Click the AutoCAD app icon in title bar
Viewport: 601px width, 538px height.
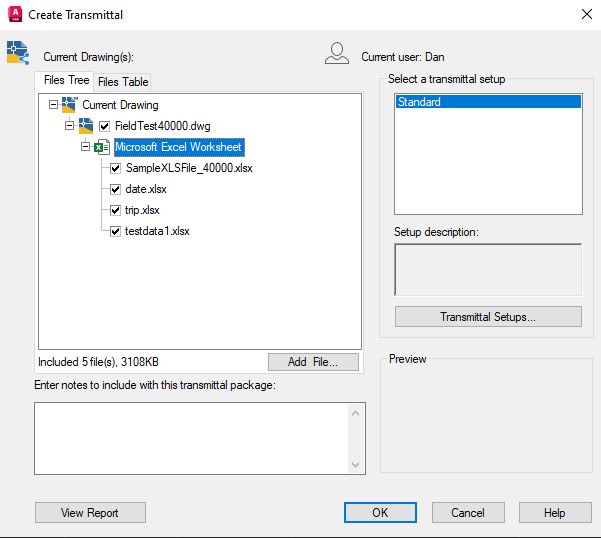[x=15, y=15]
